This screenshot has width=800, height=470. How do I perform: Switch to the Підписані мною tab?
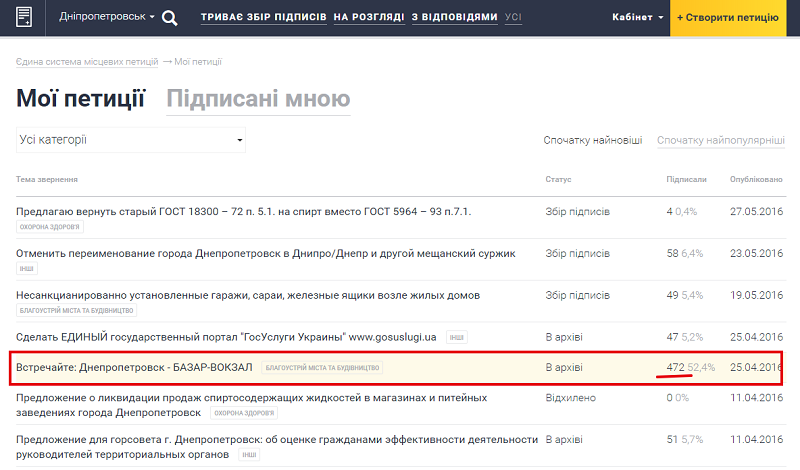pos(258,99)
